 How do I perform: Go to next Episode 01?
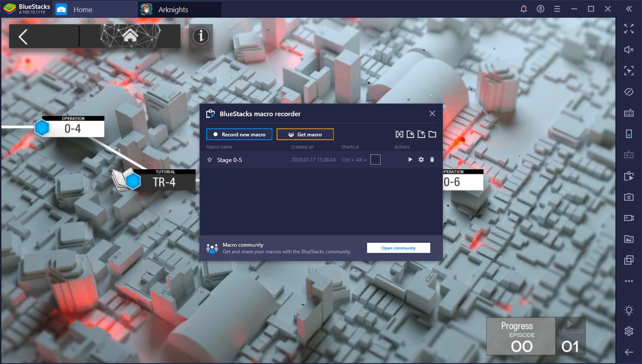(x=571, y=336)
